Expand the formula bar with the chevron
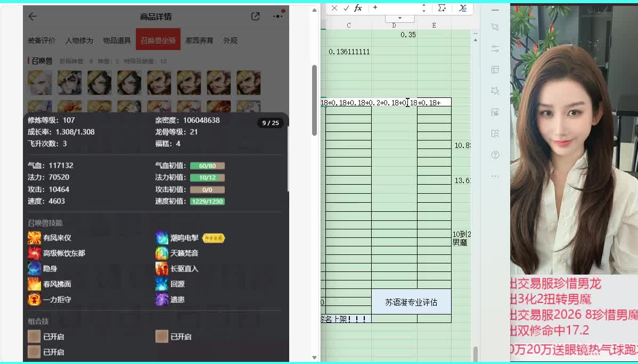Image resolution: width=638 pixels, height=364 pixels. 399,18
